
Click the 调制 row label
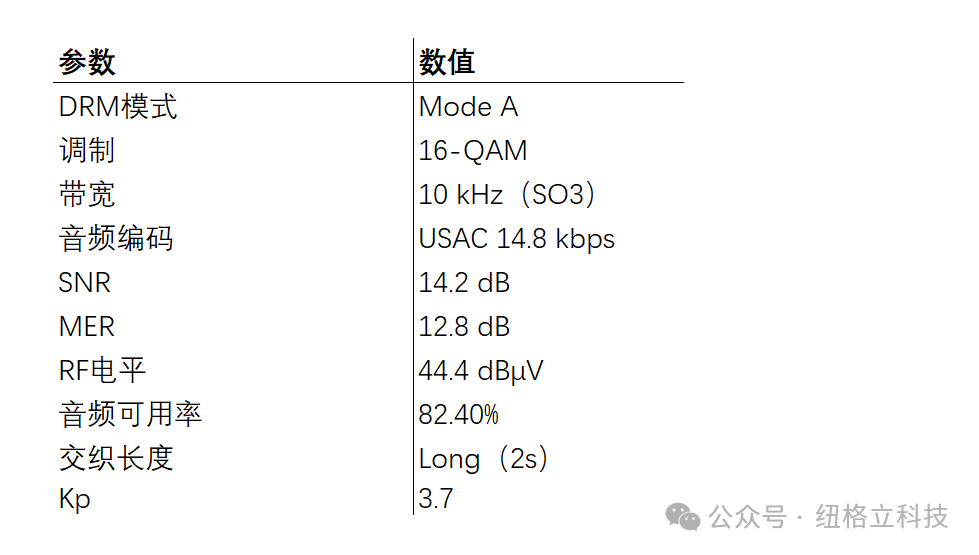[87, 150]
